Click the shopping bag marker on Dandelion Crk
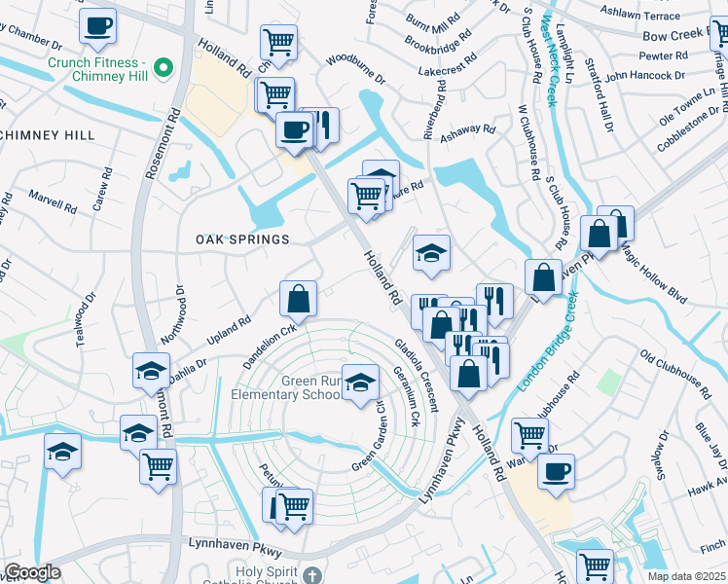This screenshot has height=584, width=728. click(298, 300)
